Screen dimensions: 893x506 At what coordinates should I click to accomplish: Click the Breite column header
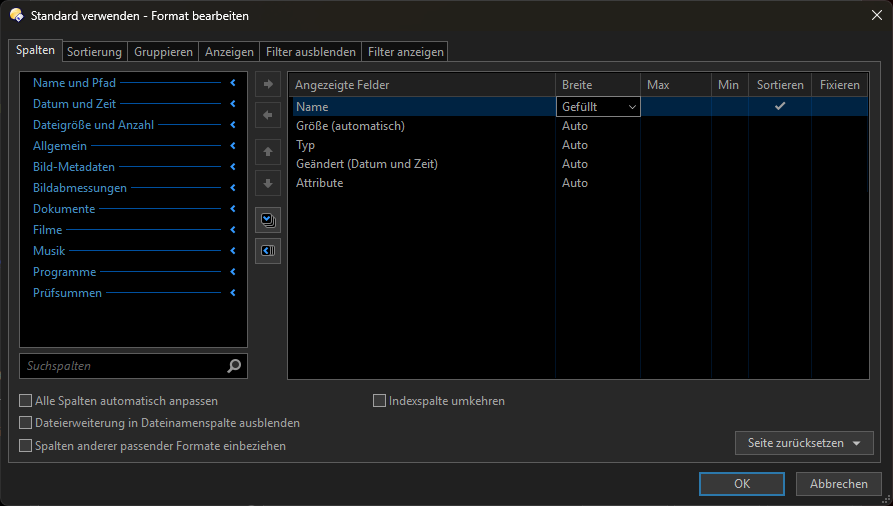(x=598, y=85)
